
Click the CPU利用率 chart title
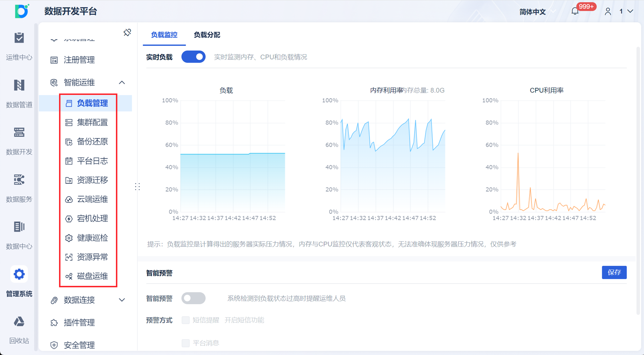pos(546,91)
